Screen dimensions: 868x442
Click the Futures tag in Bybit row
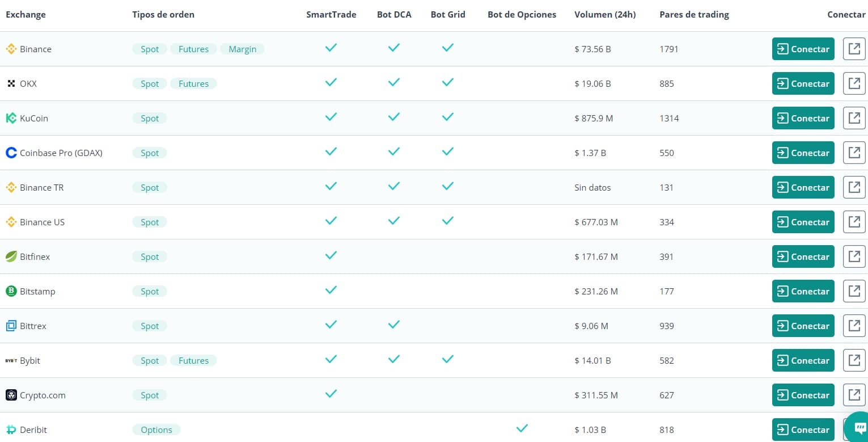tap(194, 360)
